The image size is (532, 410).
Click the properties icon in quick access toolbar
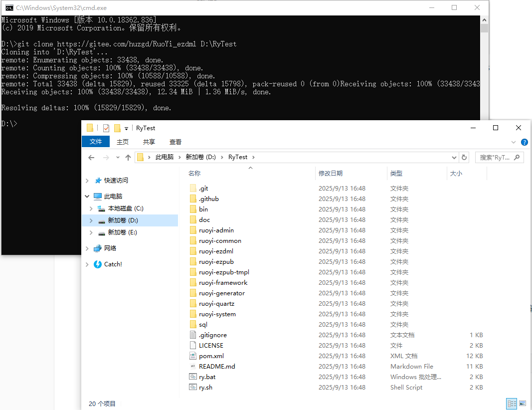click(106, 128)
